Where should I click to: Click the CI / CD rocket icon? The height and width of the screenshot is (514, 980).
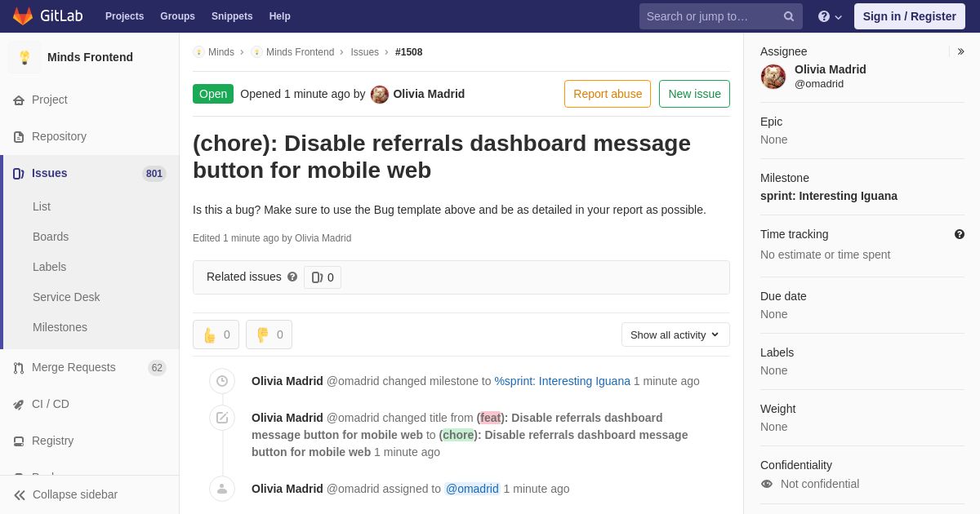click(x=19, y=405)
